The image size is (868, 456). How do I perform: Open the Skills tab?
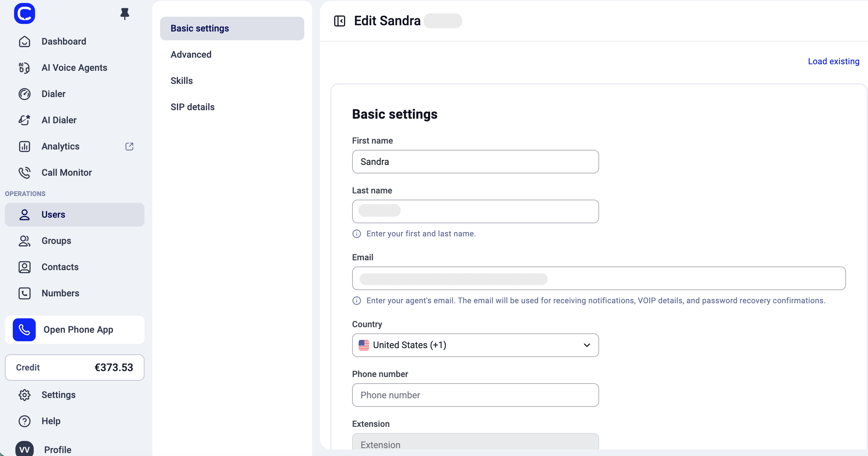point(181,81)
